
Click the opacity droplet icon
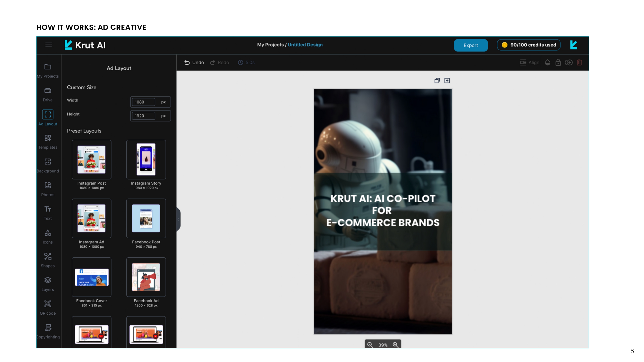pyautogui.click(x=547, y=62)
